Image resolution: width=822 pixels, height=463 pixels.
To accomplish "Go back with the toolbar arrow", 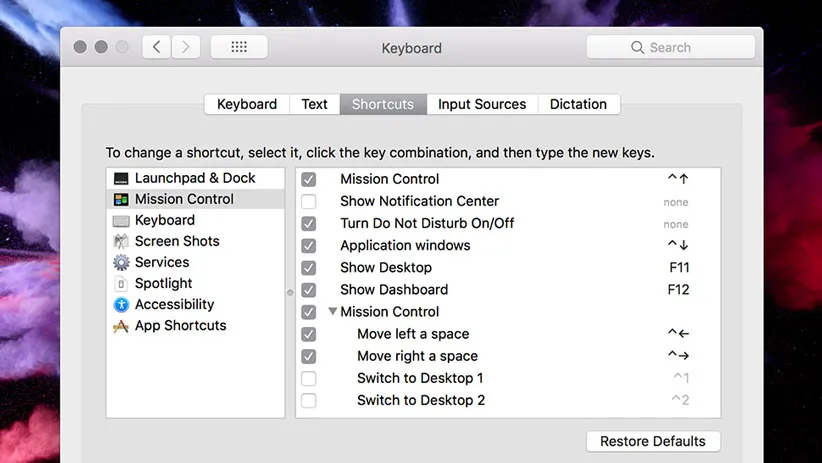I will 156,47.
